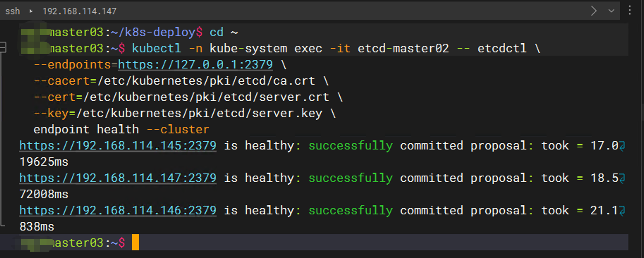Image resolution: width=644 pixels, height=258 pixels.
Task: Click the --cluster flag text
Action: click(178, 129)
